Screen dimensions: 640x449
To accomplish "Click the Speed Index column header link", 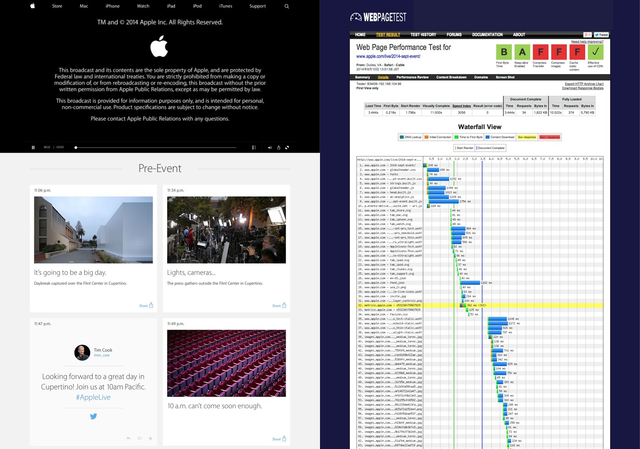I will 462,106.
